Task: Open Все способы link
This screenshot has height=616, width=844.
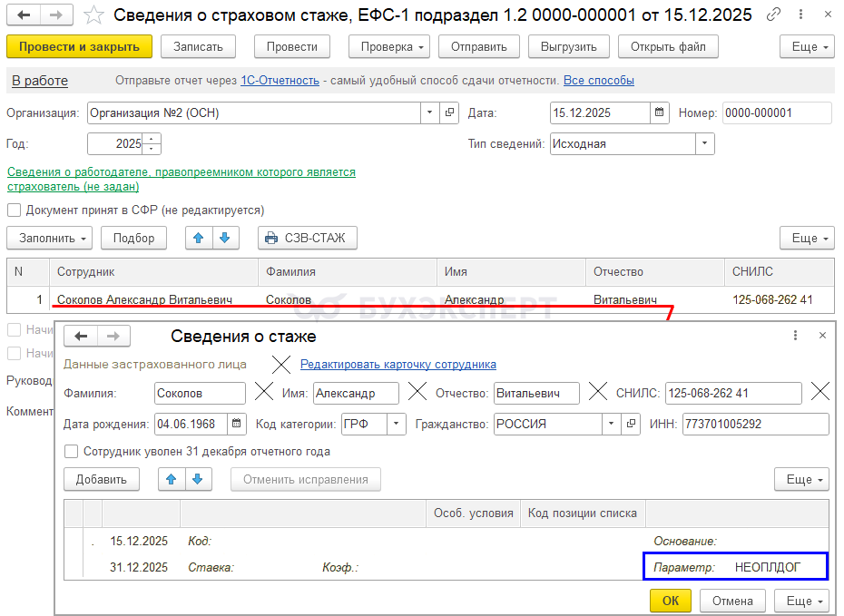Action: pos(599,81)
